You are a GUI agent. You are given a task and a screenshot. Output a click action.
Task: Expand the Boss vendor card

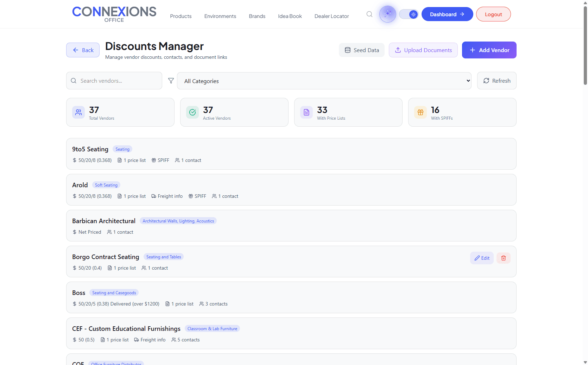coord(291,297)
